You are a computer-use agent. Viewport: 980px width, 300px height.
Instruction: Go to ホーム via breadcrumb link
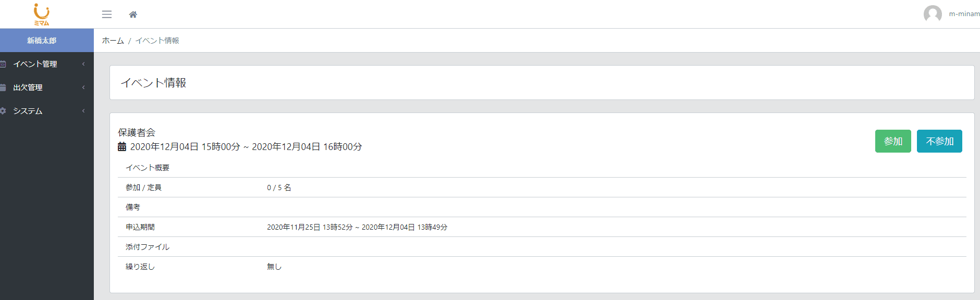tap(113, 41)
